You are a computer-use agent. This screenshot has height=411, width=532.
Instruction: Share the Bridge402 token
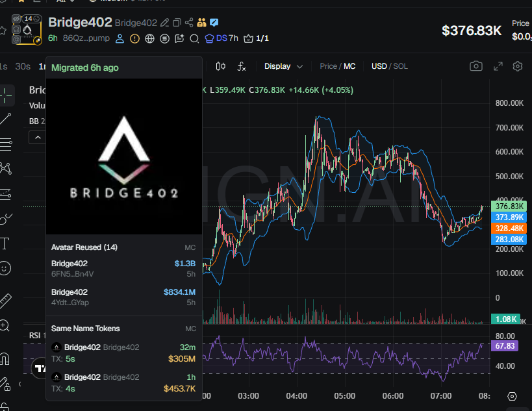point(189,23)
